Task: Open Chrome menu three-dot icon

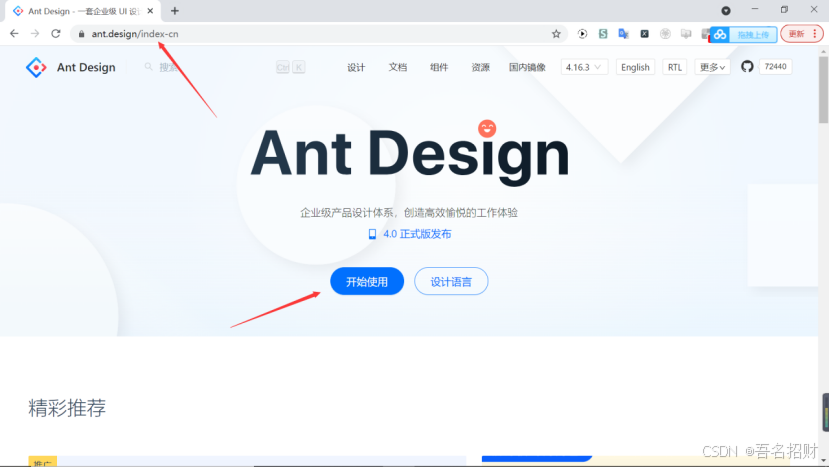Action: tap(815, 34)
